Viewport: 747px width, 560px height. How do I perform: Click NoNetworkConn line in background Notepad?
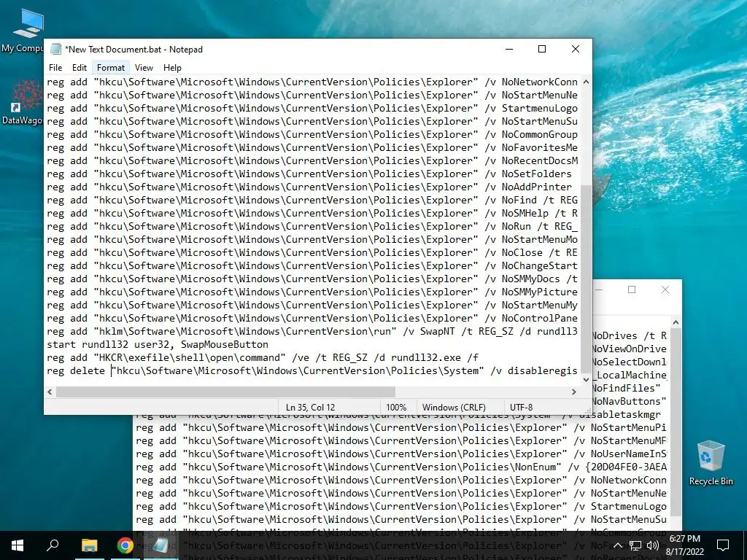(x=401, y=480)
